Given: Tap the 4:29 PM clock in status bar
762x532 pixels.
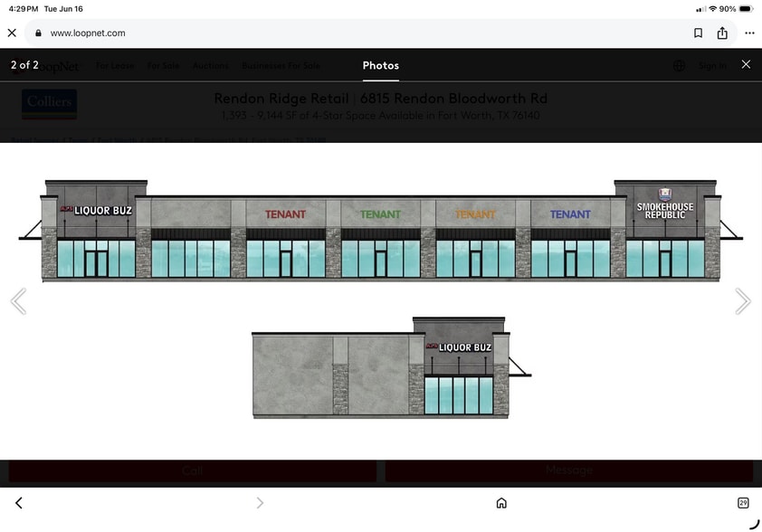Looking at the screenshot, I should 24,9.
